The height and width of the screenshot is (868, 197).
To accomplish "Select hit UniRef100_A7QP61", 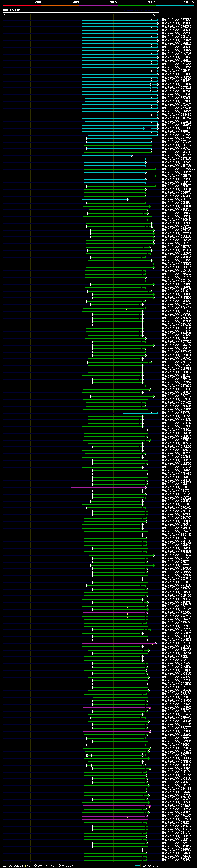I will coord(177,78).
